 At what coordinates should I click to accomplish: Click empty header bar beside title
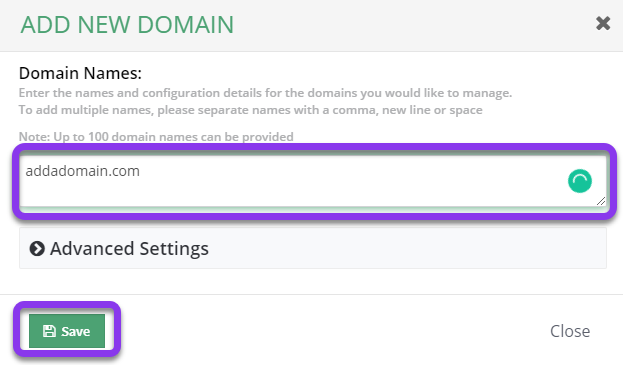click(x=413, y=25)
